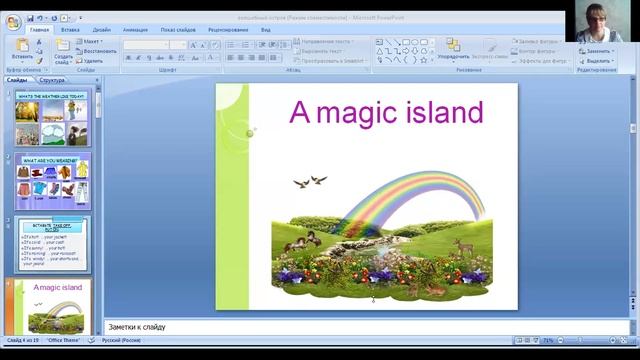Clear all text formatting
The height and width of the screenshot is (360, 640).
(x=215, y=45)
